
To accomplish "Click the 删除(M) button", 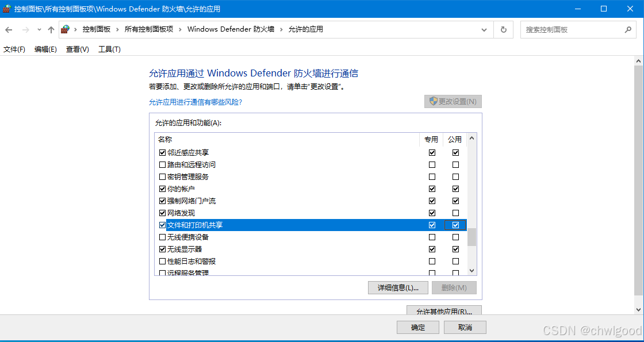I will [x=454, y=288].
